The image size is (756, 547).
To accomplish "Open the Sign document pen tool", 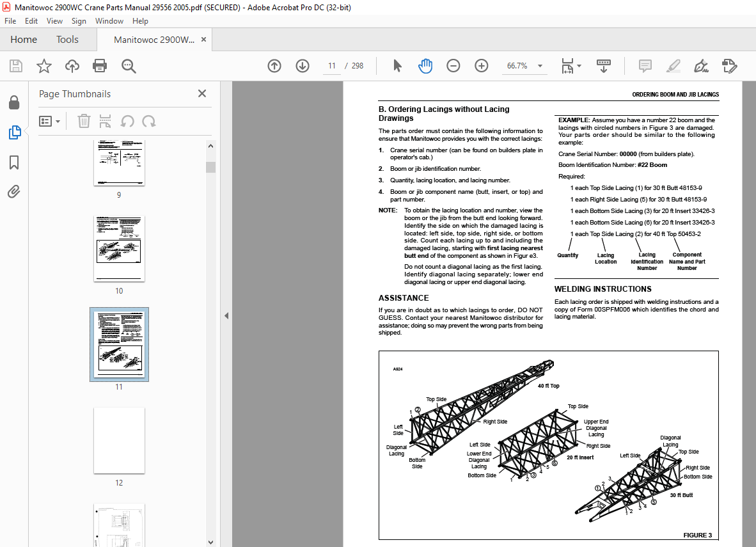I will [701, 66].
